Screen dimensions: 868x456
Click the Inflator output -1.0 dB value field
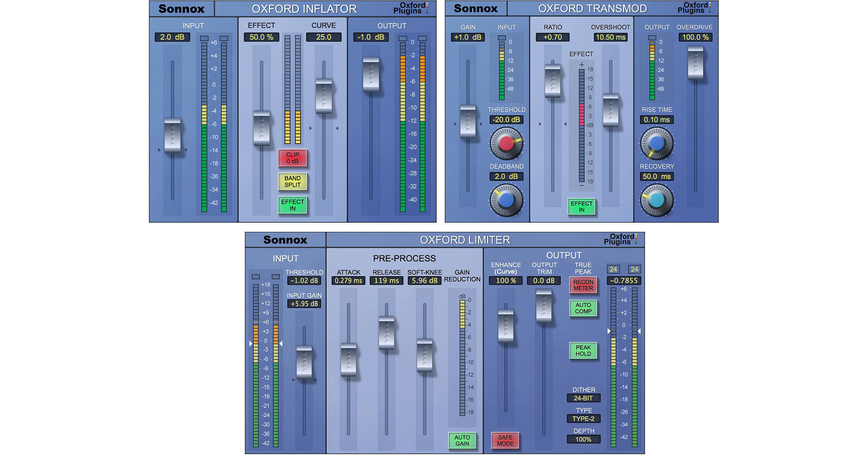point(371,37)
